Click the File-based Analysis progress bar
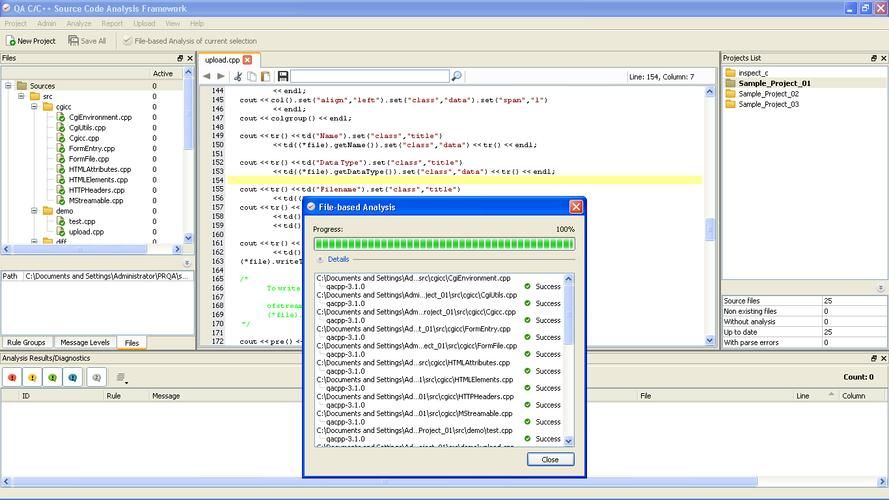The image size is (889, 500). (444, 243)
